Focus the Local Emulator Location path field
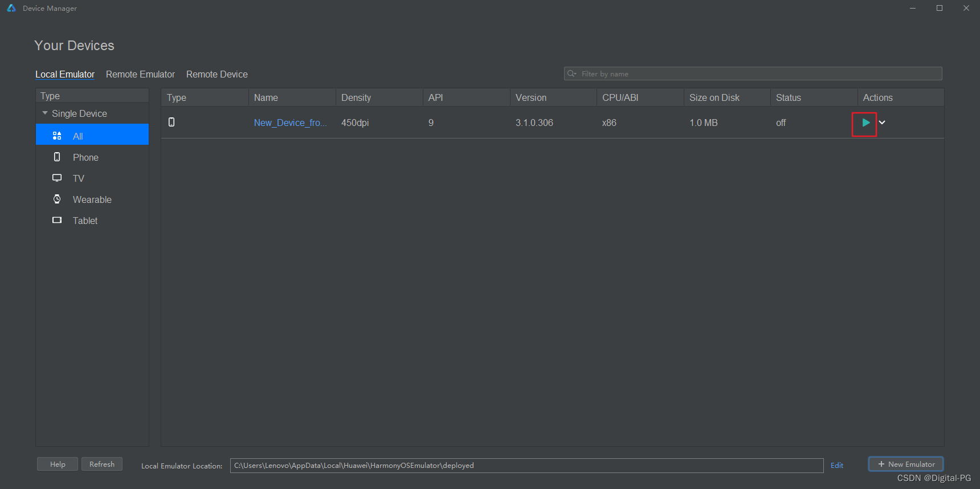 pos(527,466)
